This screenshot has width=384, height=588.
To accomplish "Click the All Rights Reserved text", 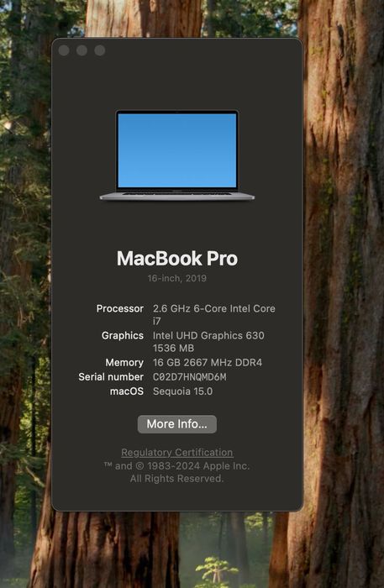I will tap(177, 479).
